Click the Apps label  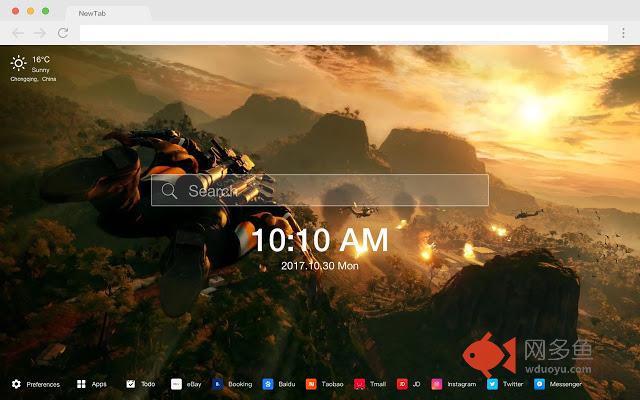[x=99, y=384]
